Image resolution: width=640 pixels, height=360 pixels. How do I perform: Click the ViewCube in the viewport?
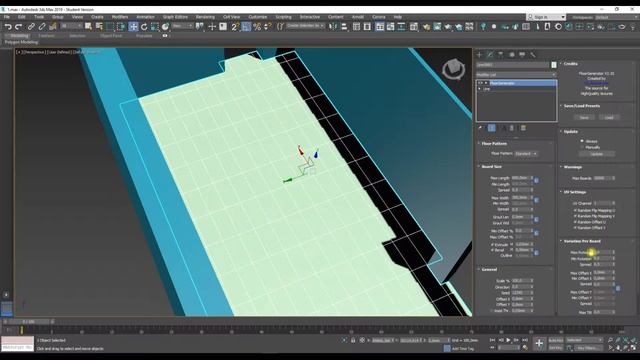click(453, 69)
